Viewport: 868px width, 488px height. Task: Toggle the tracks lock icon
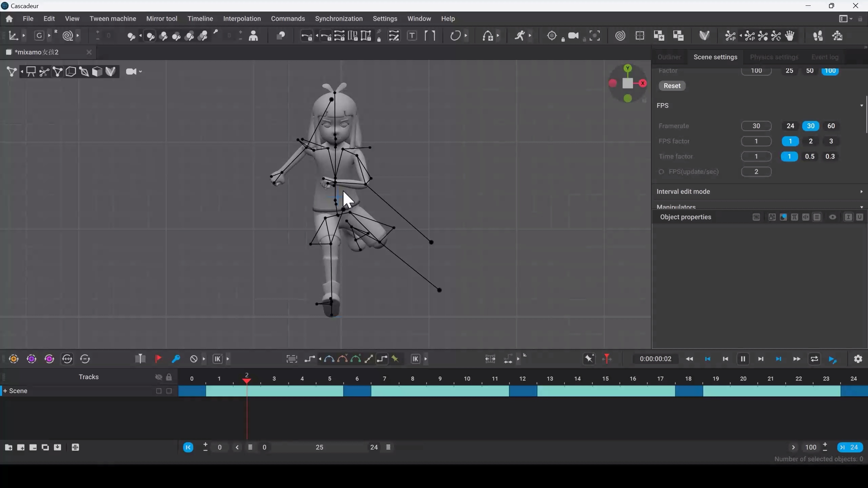click(x=169, y=377)
